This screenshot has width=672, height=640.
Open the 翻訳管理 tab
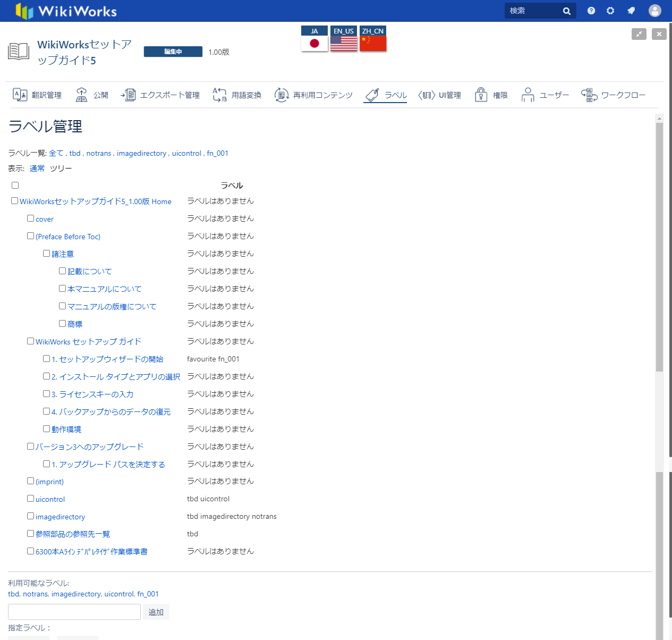pyautogui.click(x=37, y=95)
